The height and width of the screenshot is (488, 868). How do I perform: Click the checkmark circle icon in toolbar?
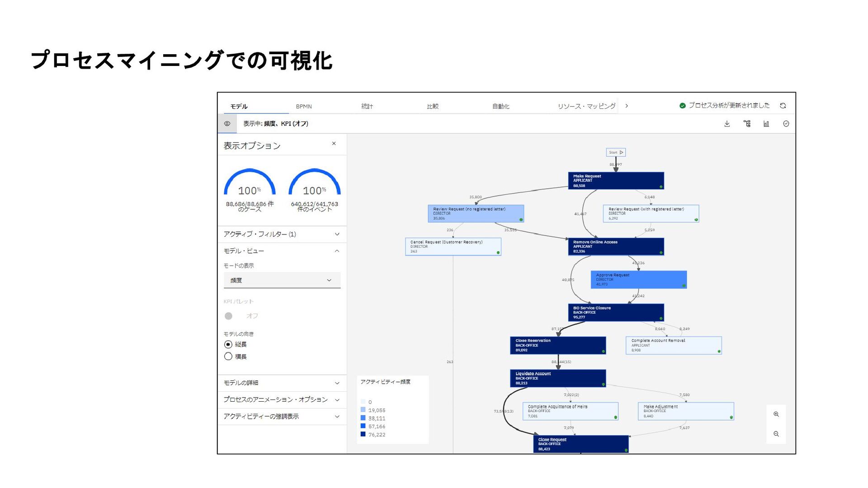[786, 124]
